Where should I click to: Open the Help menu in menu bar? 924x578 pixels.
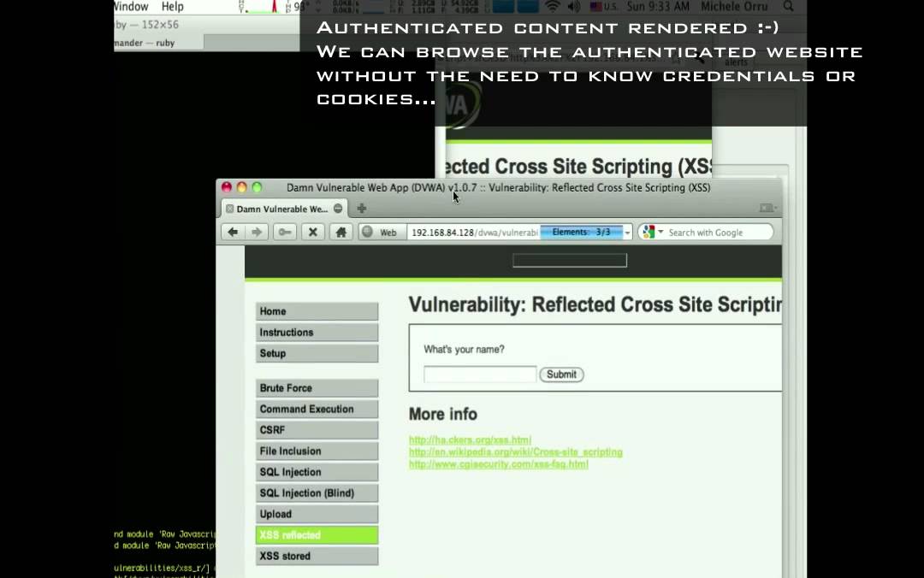(173, 7)
